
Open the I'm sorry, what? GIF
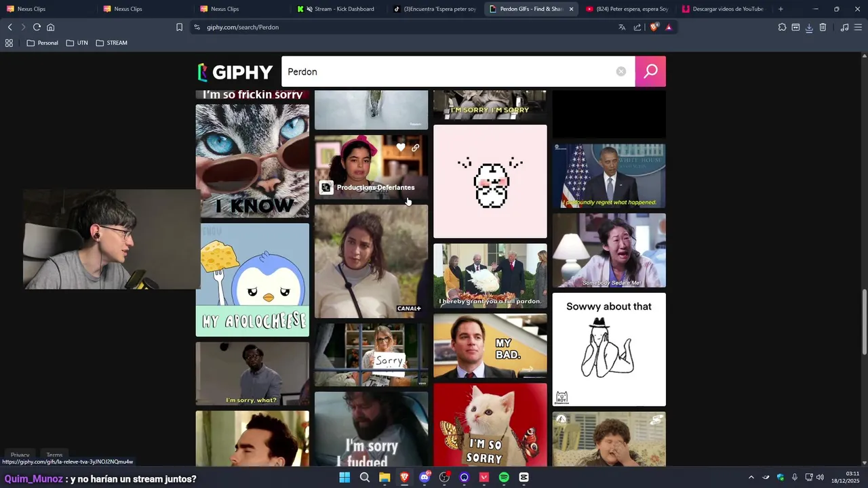252,373
